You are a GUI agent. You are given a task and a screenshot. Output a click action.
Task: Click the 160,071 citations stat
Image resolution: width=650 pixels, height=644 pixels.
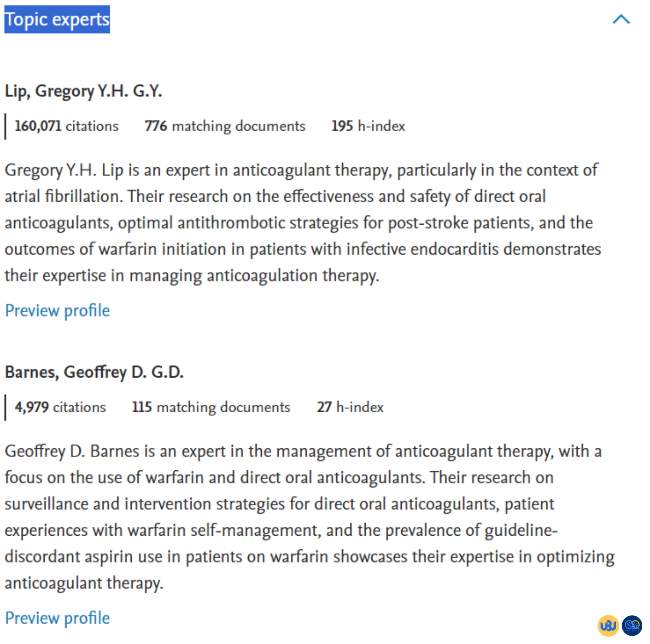[x=66, y=126]
